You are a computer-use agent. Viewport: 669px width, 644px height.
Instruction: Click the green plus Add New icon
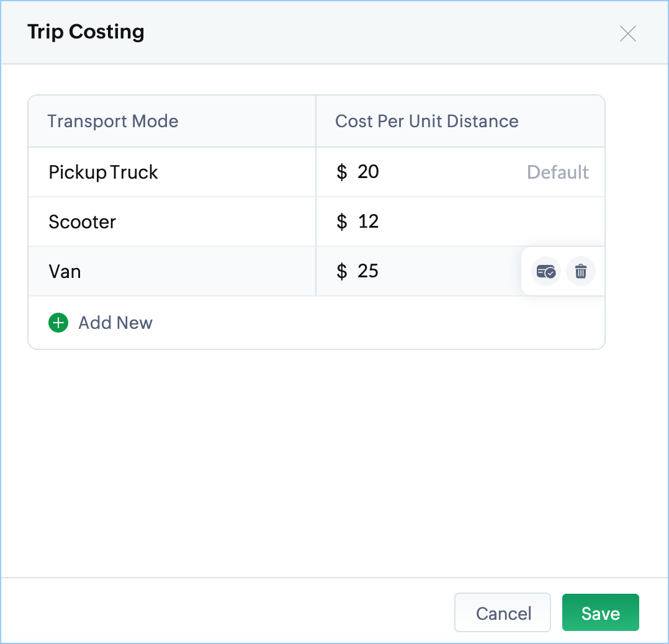tap(58, 323)
